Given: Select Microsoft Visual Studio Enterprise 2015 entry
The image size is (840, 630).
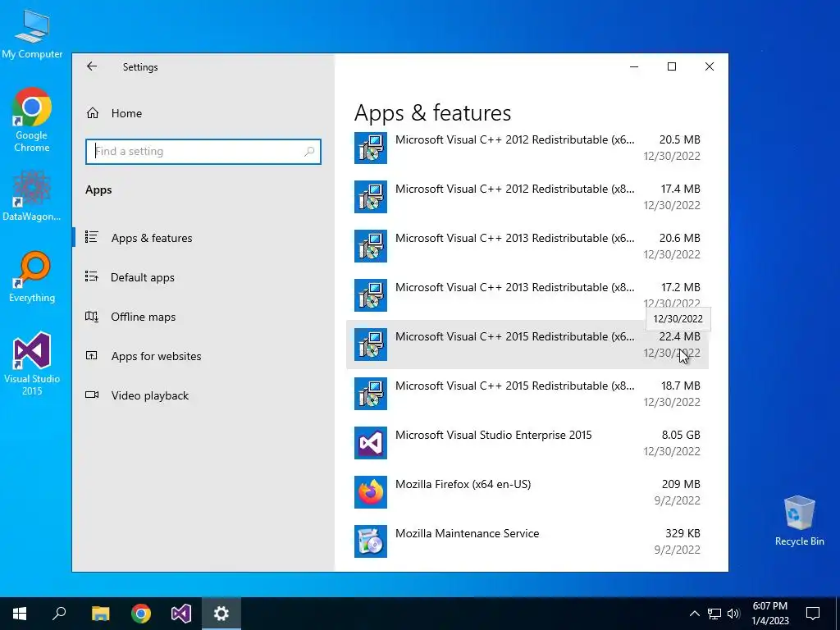Looking at the screenshot, I should (x=527, y=443).
